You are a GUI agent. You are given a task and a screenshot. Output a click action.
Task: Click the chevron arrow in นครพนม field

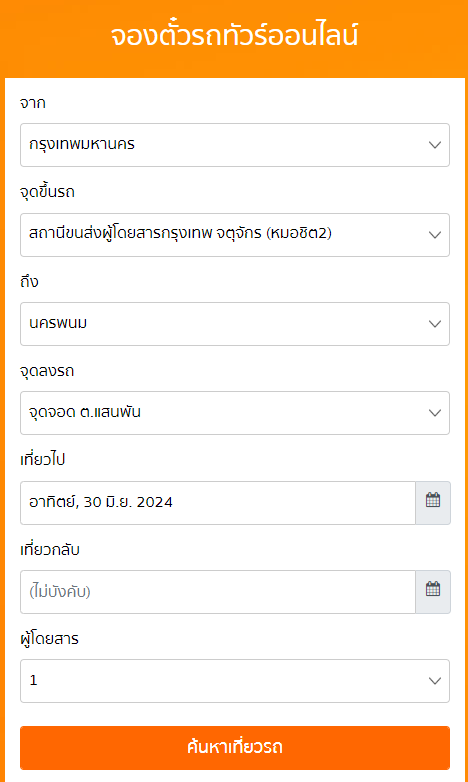[435, 324]
